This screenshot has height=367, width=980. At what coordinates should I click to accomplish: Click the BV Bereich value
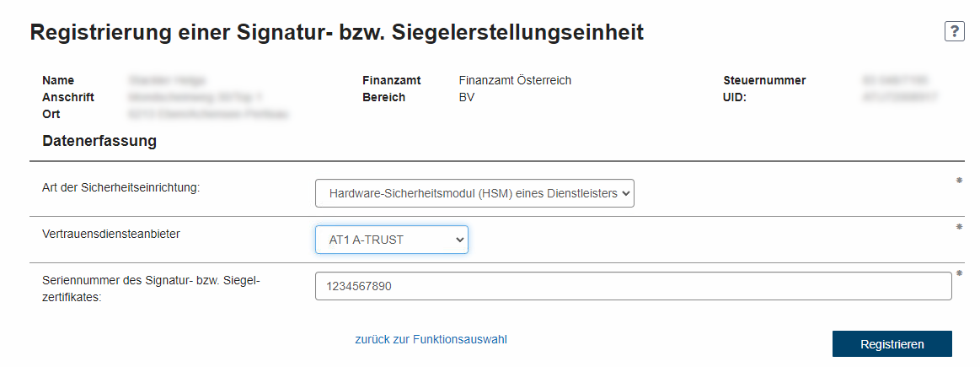click(x=468, y=97)
